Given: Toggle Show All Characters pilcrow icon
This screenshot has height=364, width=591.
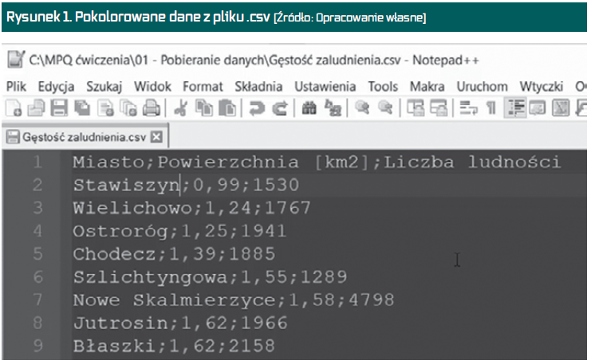Looking at the screenshot, I should (491, 108).
